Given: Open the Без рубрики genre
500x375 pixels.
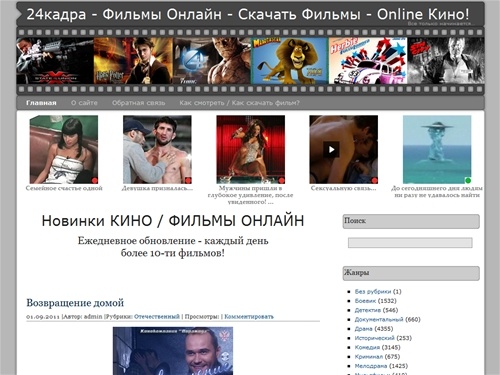Looking at the screenshot, I should tap(373, 291).
